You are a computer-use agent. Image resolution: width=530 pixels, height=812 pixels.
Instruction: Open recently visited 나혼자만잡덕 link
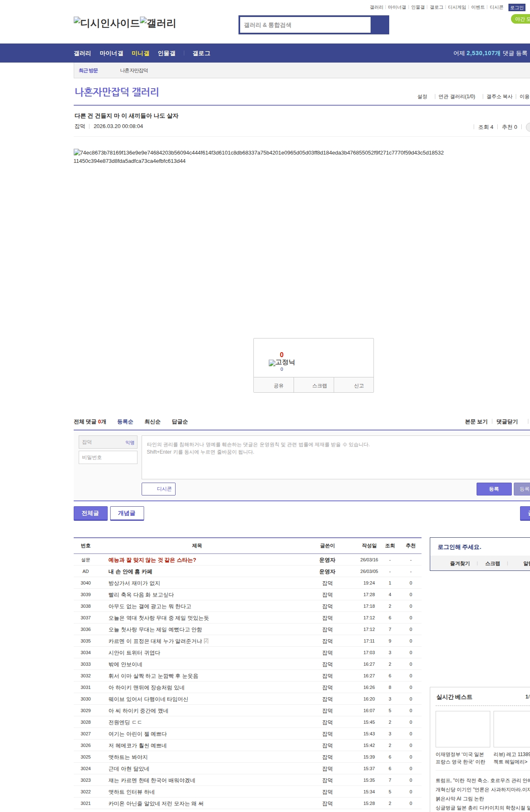[134, 70]
